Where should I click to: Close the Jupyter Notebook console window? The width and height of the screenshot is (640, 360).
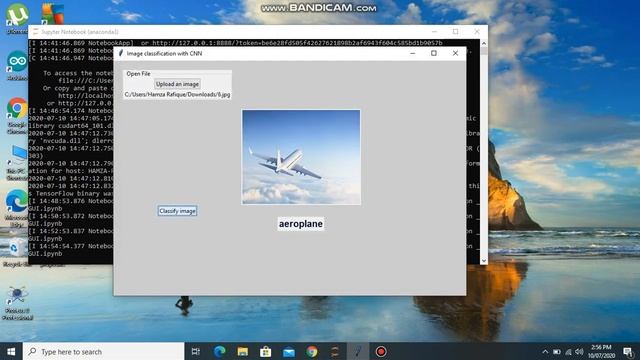coord(477,31)
